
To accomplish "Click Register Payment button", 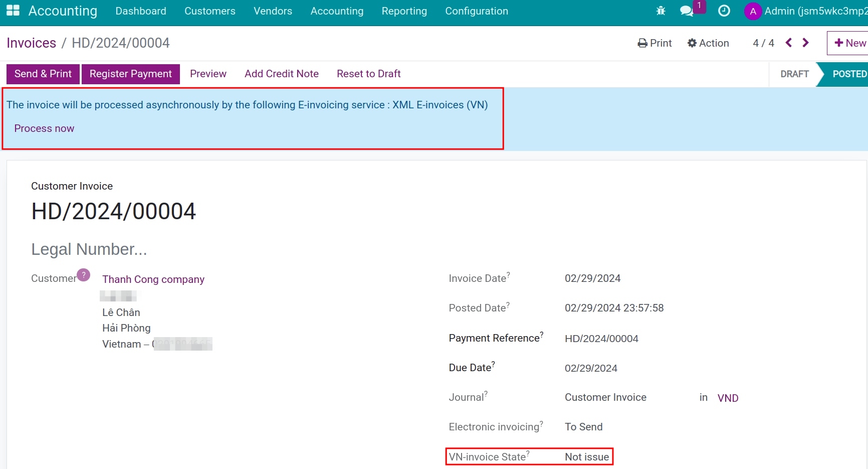I will click(131, 74).
